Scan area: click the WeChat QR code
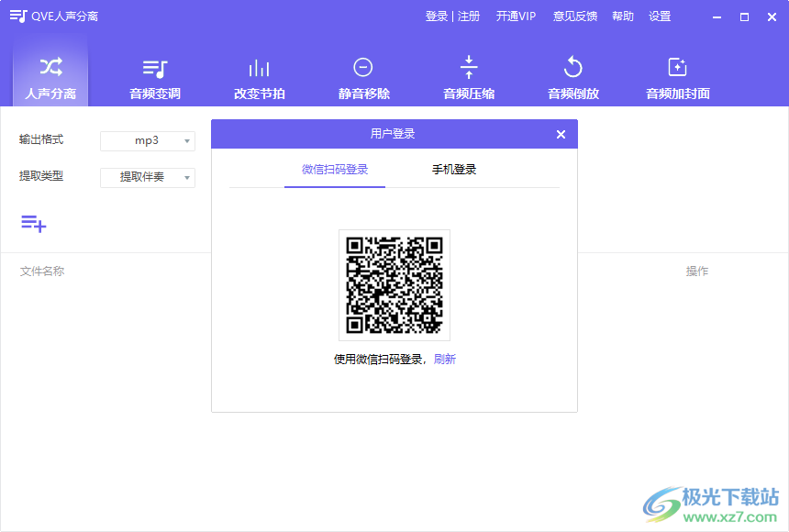The height and width of the screenshot is (532, 789). tap(394, 284)
